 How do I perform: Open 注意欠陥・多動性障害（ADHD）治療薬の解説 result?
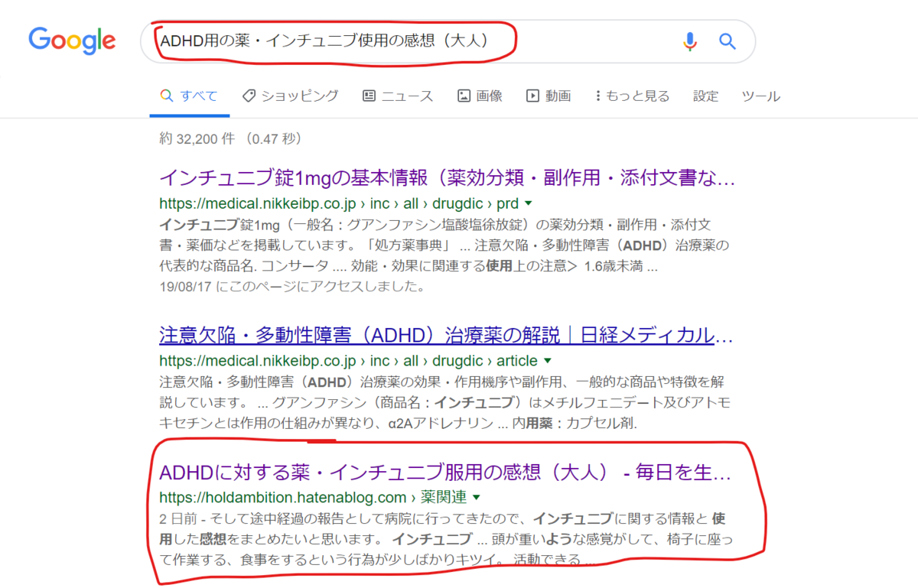446,336
